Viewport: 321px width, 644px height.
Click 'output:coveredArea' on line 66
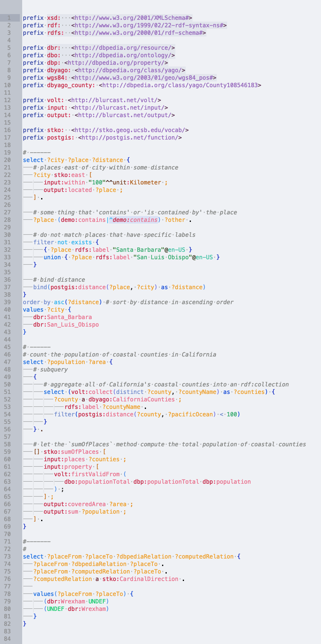pyautogui.click(x=75, y=504)
